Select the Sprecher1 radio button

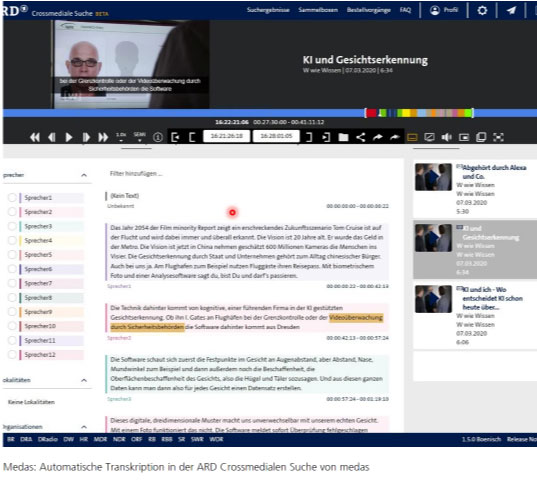pyautogui.click(x=12, y=198)
